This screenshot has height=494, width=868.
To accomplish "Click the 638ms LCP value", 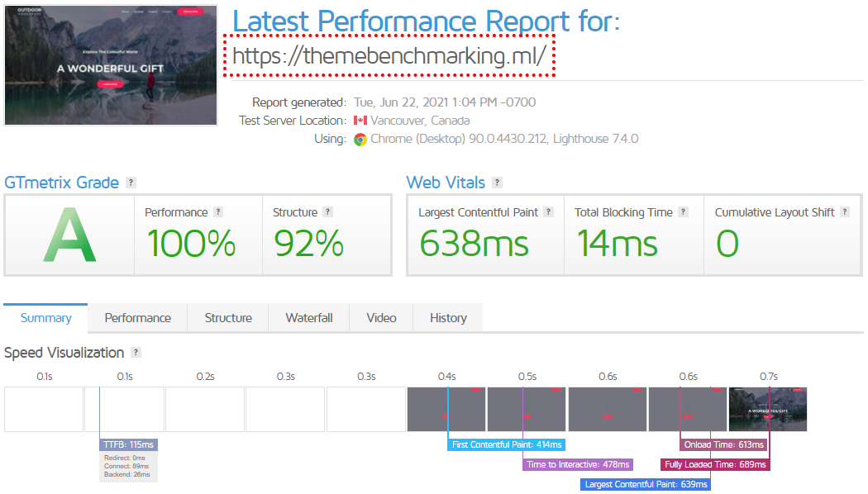I will [474, 244].
